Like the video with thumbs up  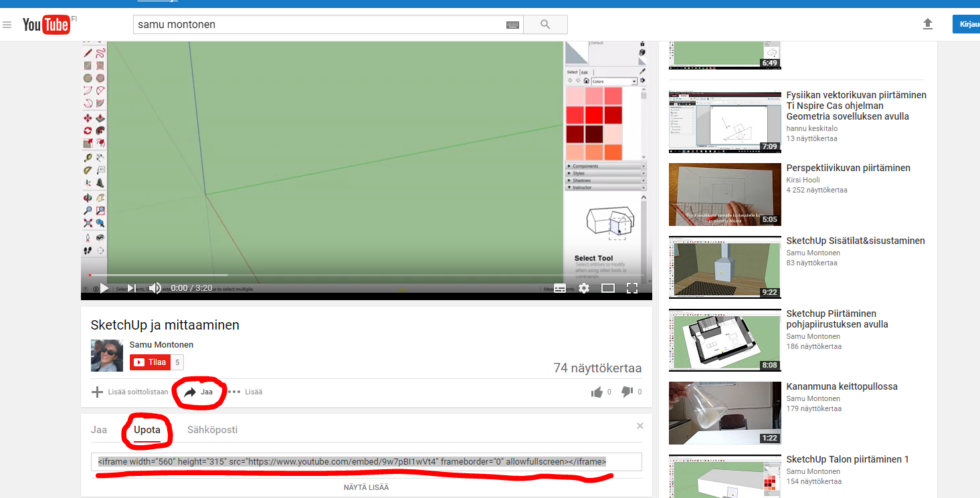click(x=597, y=392)
